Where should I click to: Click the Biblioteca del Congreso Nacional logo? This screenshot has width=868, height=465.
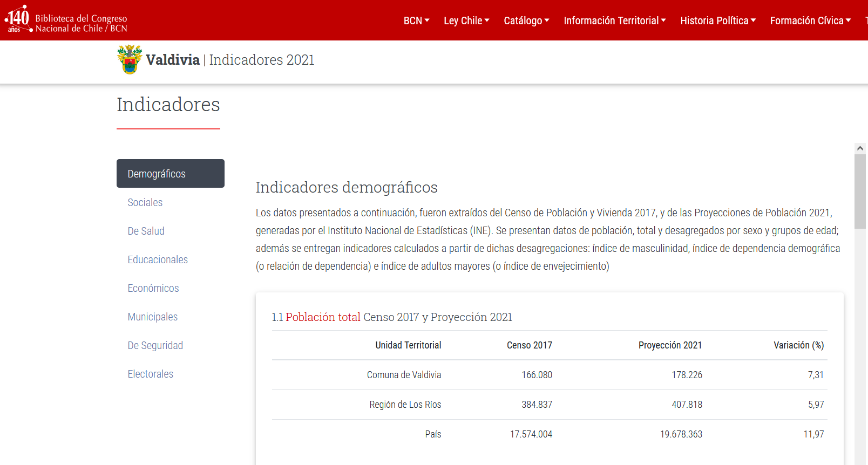pos(66,20)
